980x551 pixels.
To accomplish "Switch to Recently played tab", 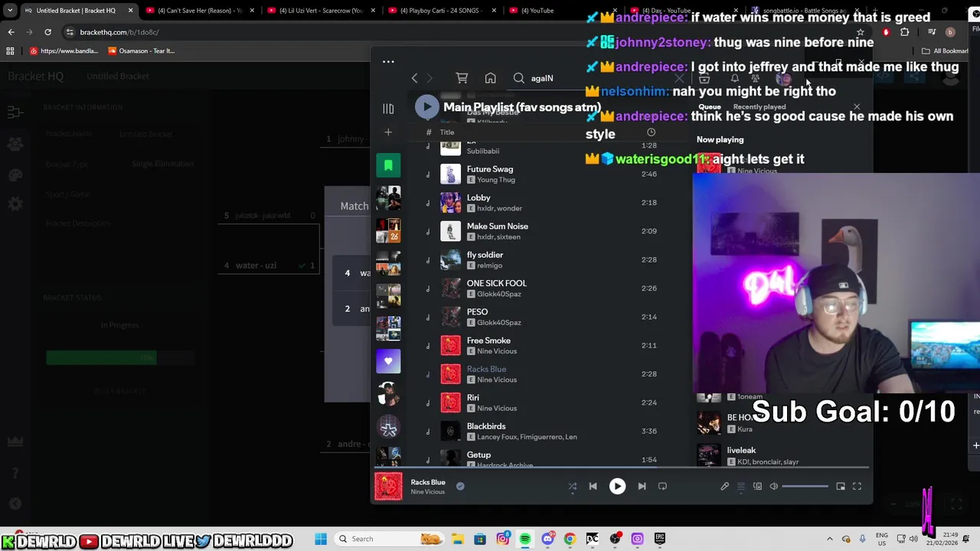I will (x=759, y=107).
